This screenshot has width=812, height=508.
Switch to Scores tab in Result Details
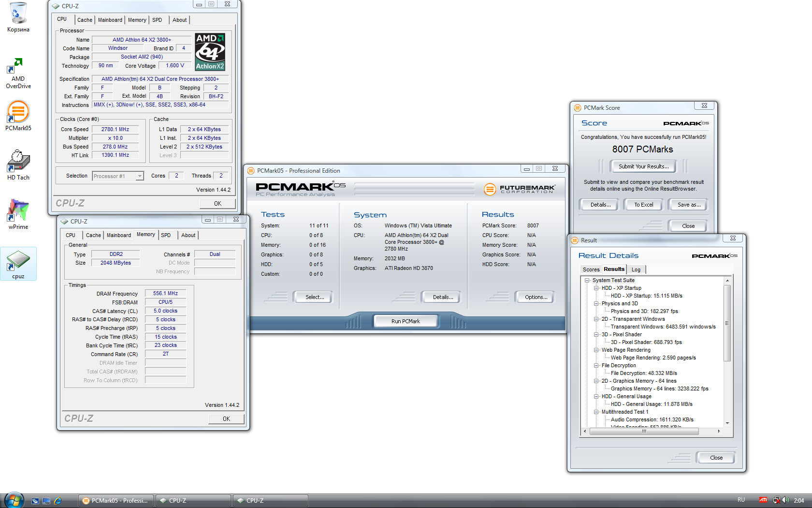pos(591,269)
